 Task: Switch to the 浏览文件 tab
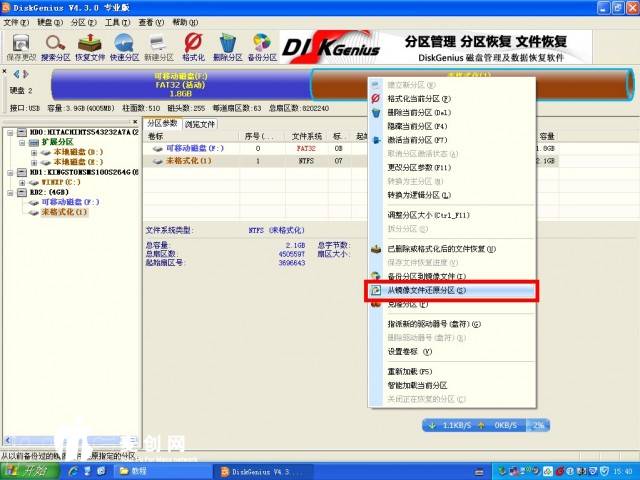(x=200, y=124)
